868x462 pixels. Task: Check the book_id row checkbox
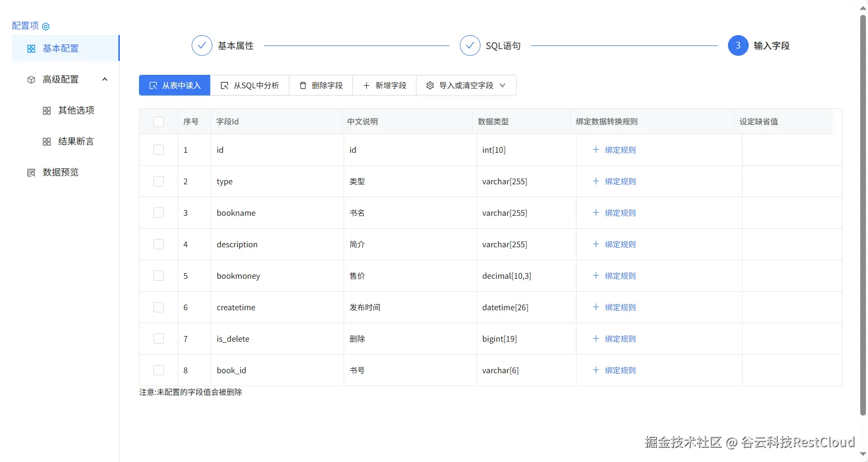(159, 370)
